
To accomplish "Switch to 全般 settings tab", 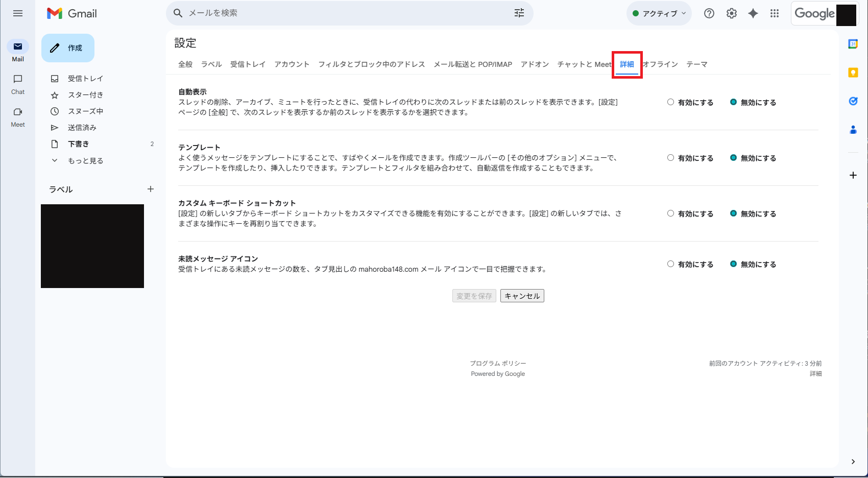I will pyautogui.click(x=185, y=64).
